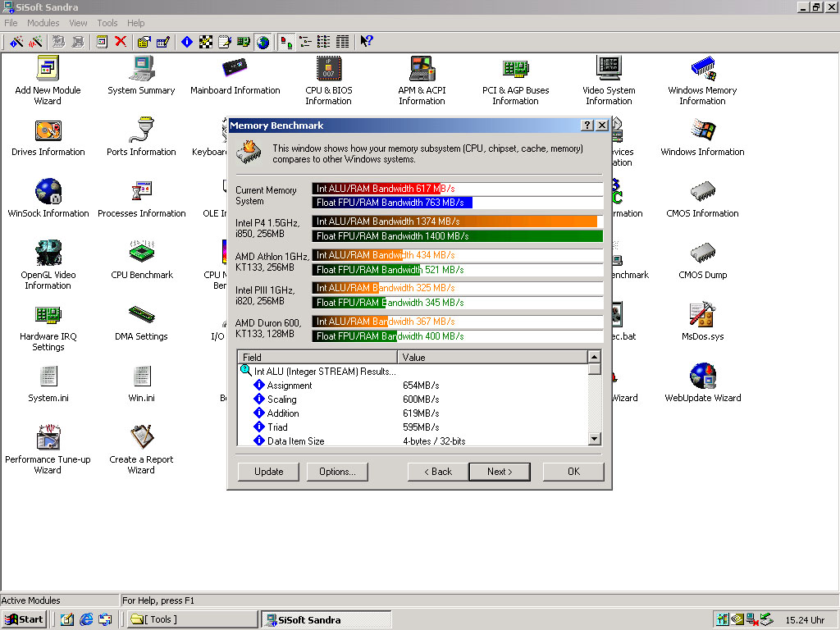Click the What's This help cursor icon
The height and width of the screenshot is (630, 840).
(x=367, y=42)
